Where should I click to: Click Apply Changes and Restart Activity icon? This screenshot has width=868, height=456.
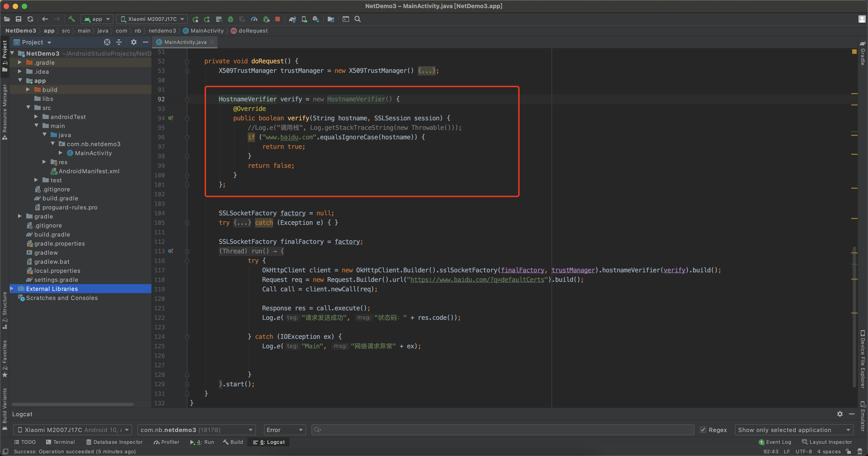207,19
